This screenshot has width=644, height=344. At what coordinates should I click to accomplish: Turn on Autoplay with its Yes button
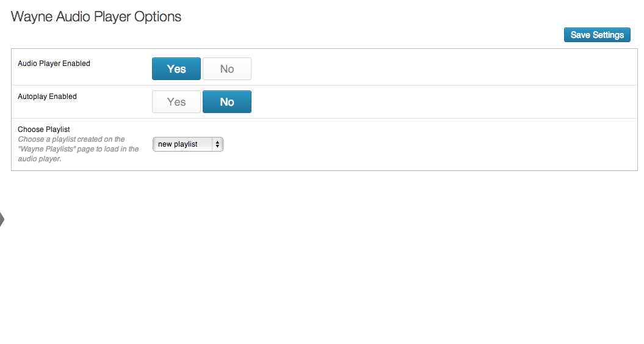[x=176, y=101]
